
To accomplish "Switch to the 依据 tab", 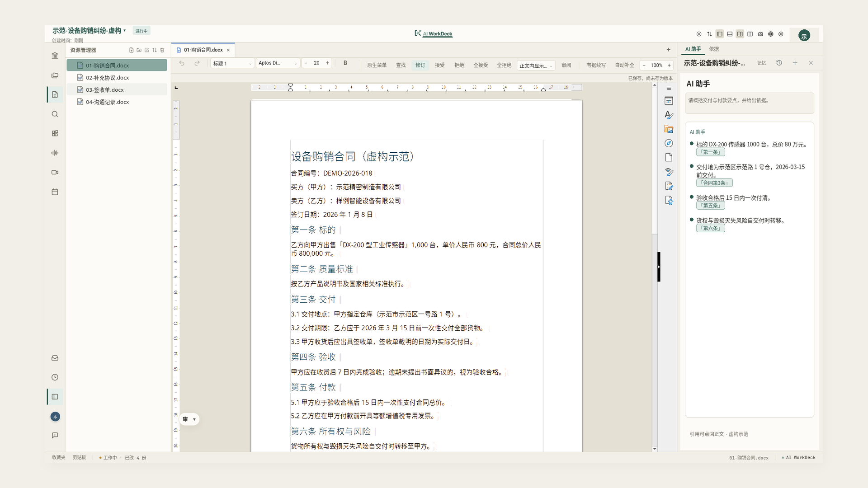I will [x=714, y=49].
